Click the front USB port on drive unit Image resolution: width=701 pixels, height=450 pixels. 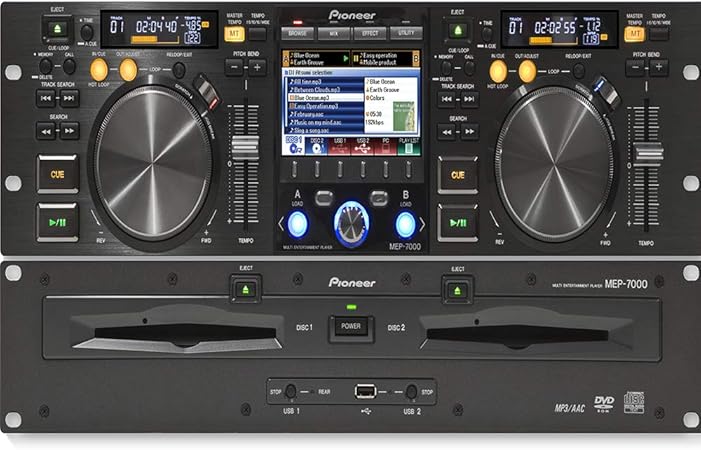click(x=365, y=392)
